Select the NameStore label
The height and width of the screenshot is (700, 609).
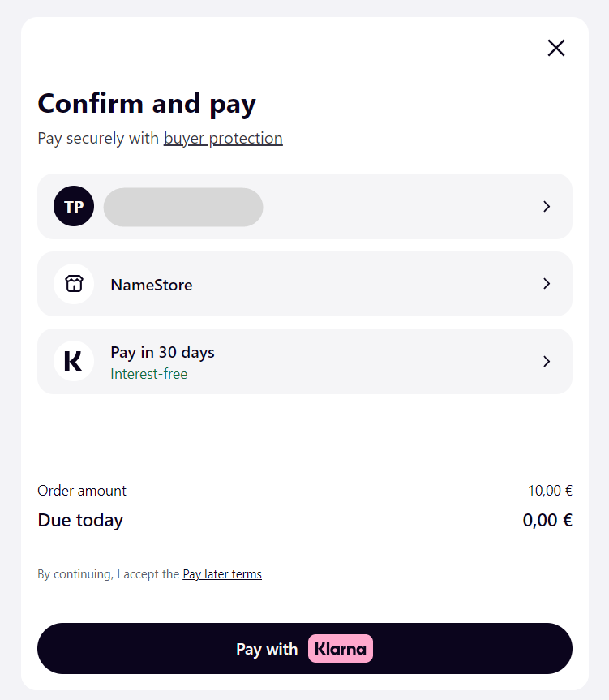[152, 285]
